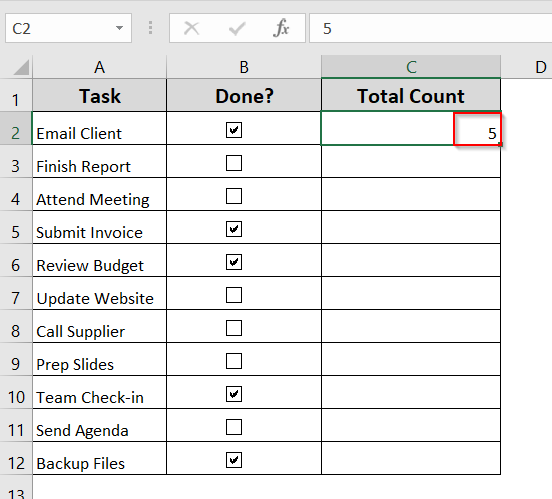
Task: Check the Send Agenda checkbox
Action: [x=234, y=427]
